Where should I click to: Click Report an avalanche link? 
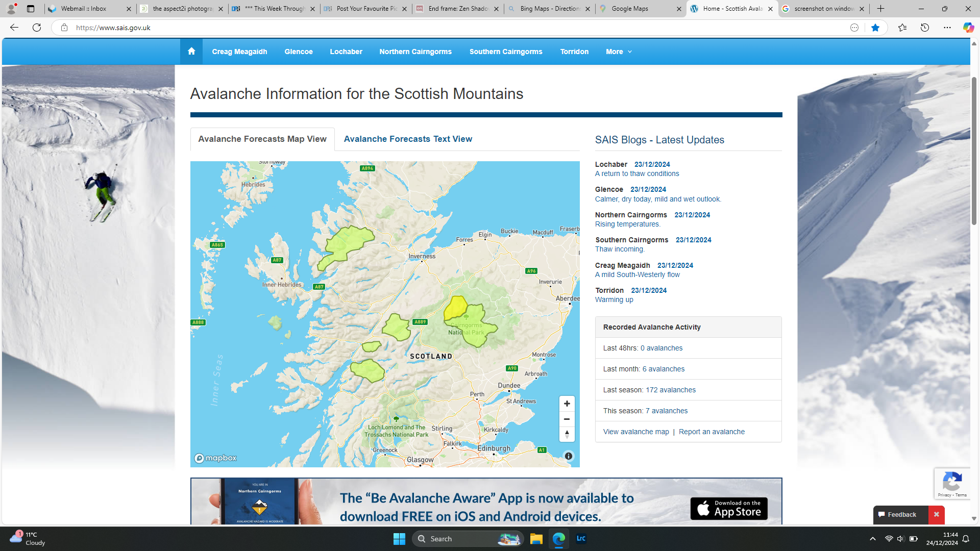[x=711, y=432]
